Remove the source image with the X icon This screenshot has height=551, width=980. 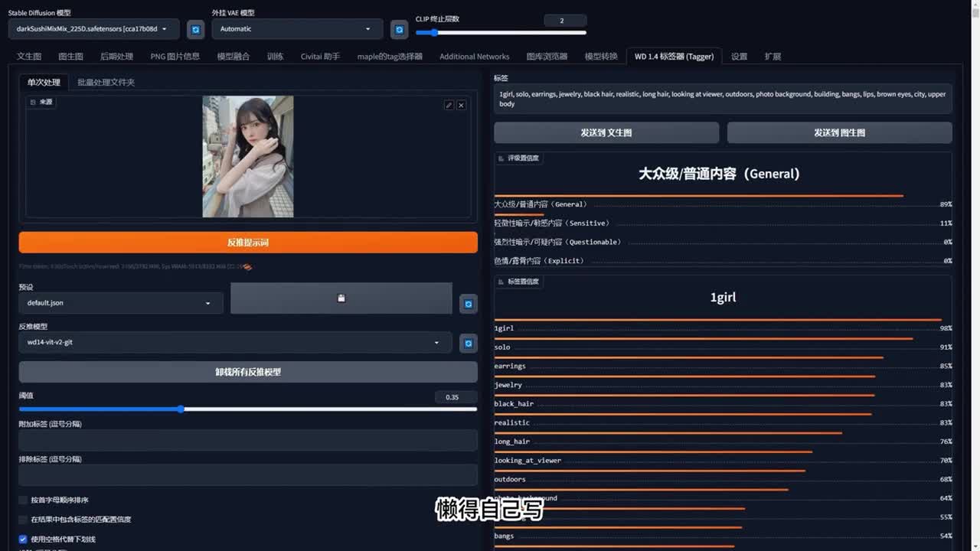coord(461,105)
